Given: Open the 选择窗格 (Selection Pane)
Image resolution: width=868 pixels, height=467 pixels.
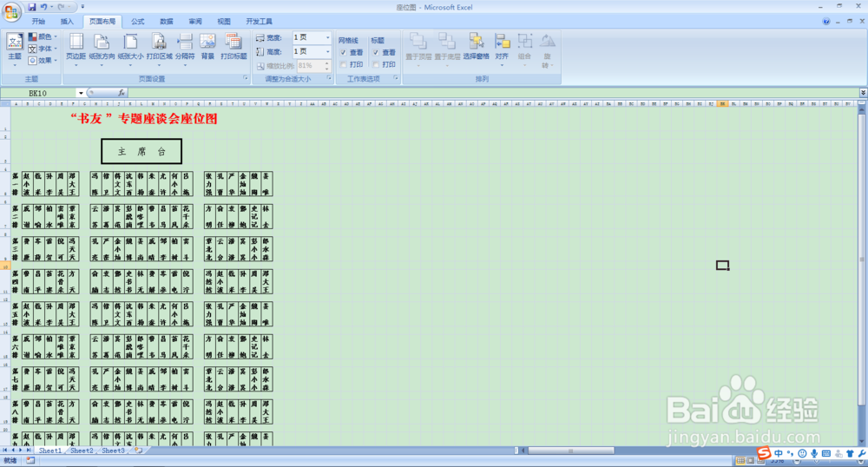Looking at the screenshot, I should pyautogui.click(x=476, y=47).
